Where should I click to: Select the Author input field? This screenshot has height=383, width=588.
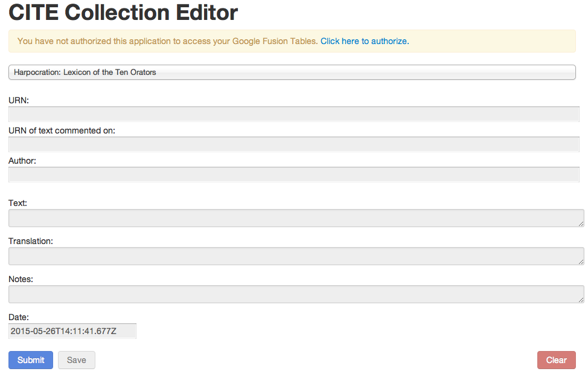click(293, 175)
